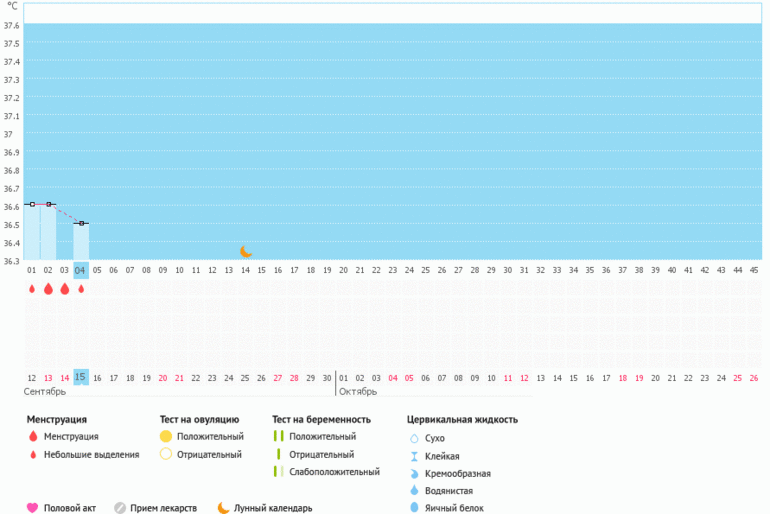
Task: Click the 37.6 temperature axis label
Action: tap(12, 26)
